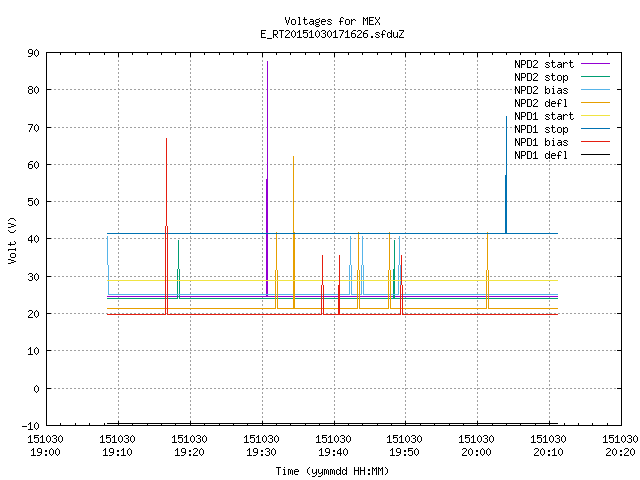Click the yellow NPD1 start legend line sample

coord(596,116)
